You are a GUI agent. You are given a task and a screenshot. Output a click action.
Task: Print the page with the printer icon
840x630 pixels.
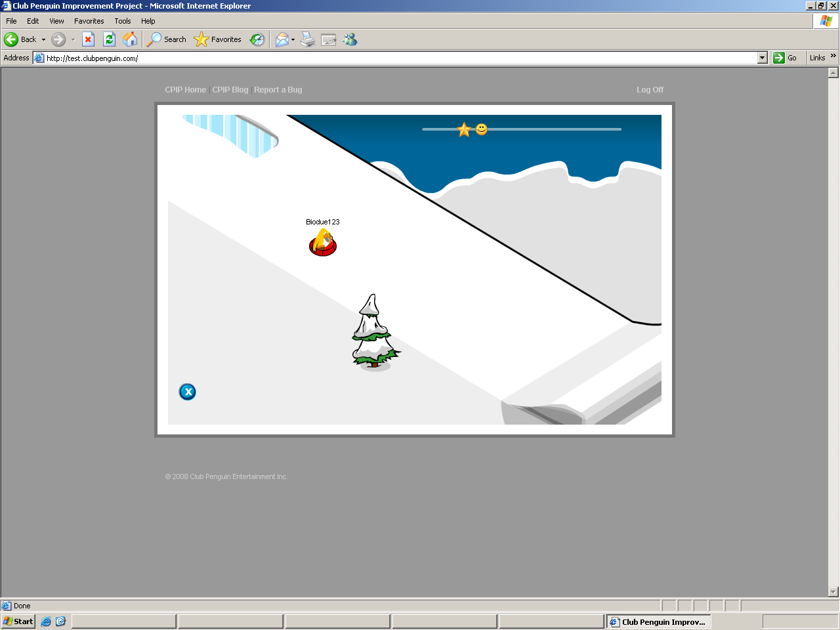click(x=308, y=39)
